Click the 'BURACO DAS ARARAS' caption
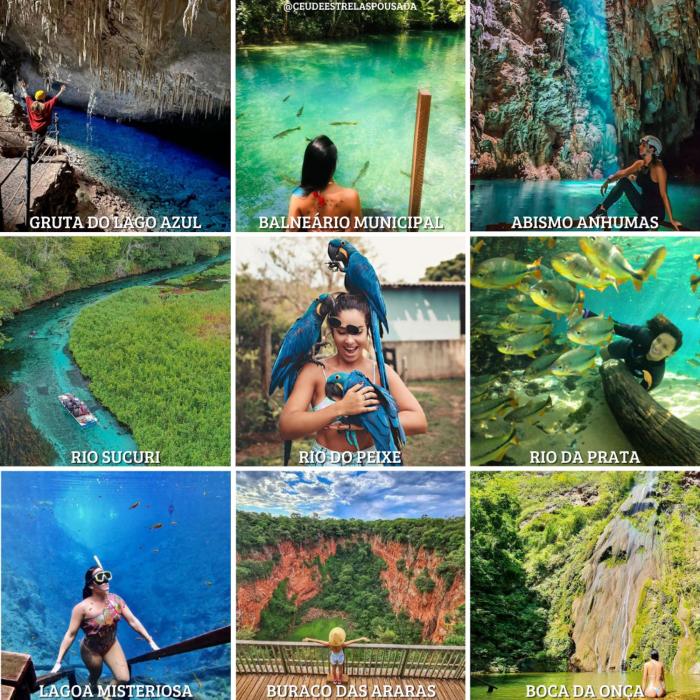 tap(351, 691)
